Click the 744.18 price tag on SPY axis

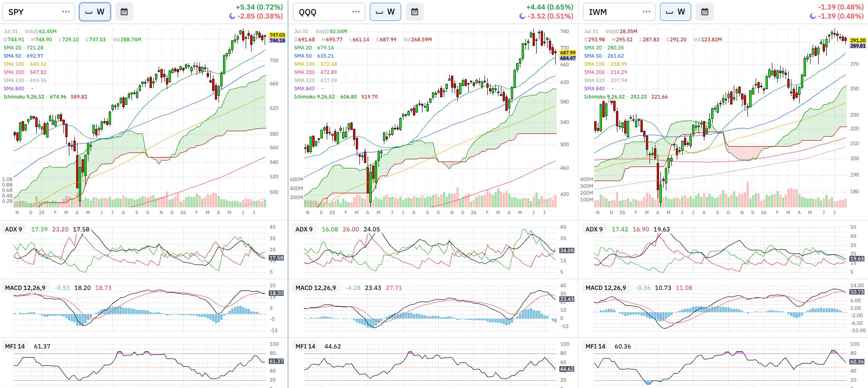click(x=277, y=40)
